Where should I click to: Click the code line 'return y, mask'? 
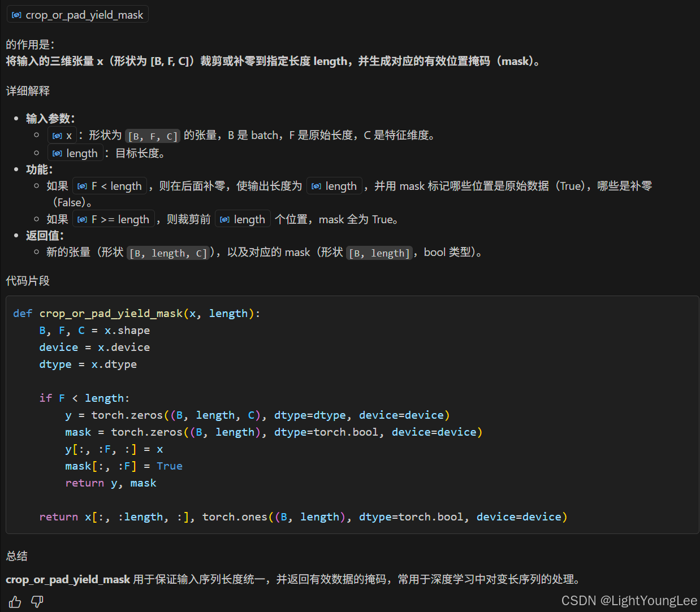(x=111, y=483)
